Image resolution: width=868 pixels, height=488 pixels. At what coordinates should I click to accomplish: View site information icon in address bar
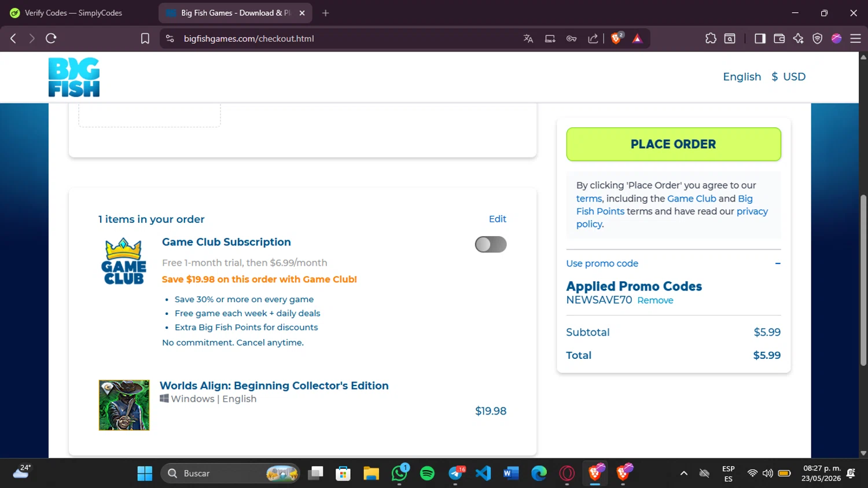170,39
